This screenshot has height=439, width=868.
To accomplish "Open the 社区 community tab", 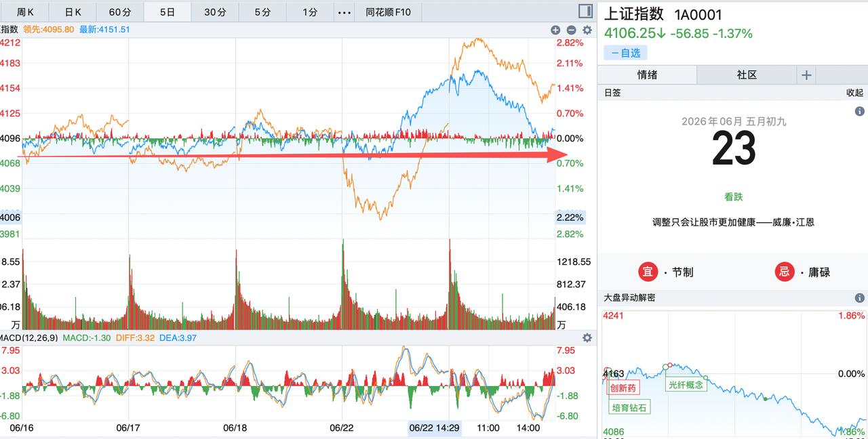I will [x=747, y=75].
